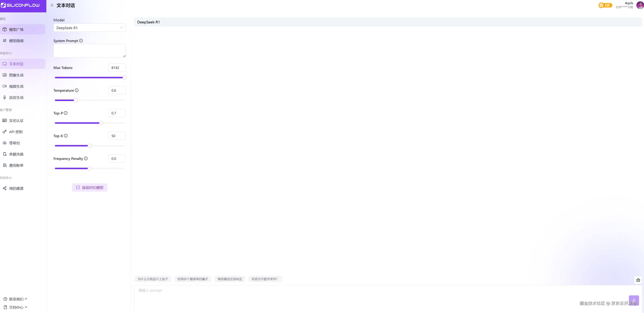
Task: Click the Temperature slider handle
Action: [76, 100]
